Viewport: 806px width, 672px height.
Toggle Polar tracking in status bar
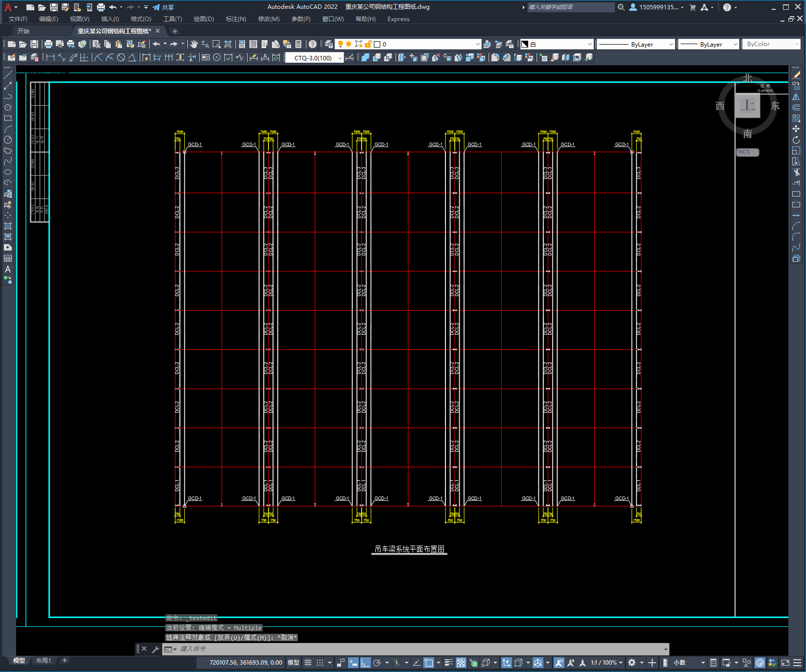click(377, 663)
